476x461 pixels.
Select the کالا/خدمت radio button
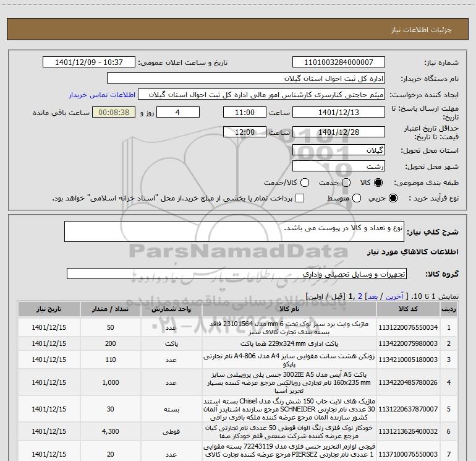305,183
